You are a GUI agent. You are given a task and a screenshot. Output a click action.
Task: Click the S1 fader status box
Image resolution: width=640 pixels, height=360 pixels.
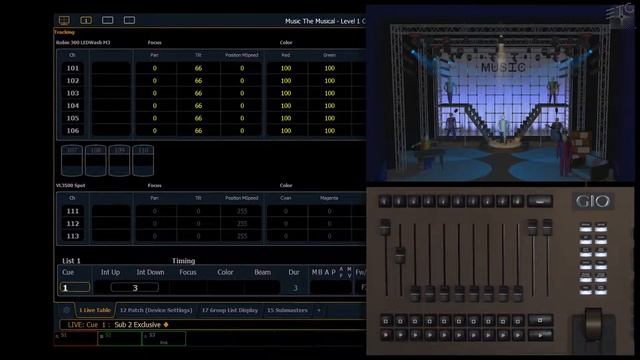pos(76,338)
